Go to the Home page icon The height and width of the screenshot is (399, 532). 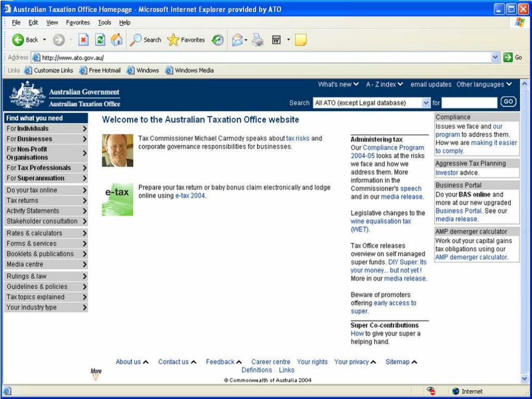point(116,39)
